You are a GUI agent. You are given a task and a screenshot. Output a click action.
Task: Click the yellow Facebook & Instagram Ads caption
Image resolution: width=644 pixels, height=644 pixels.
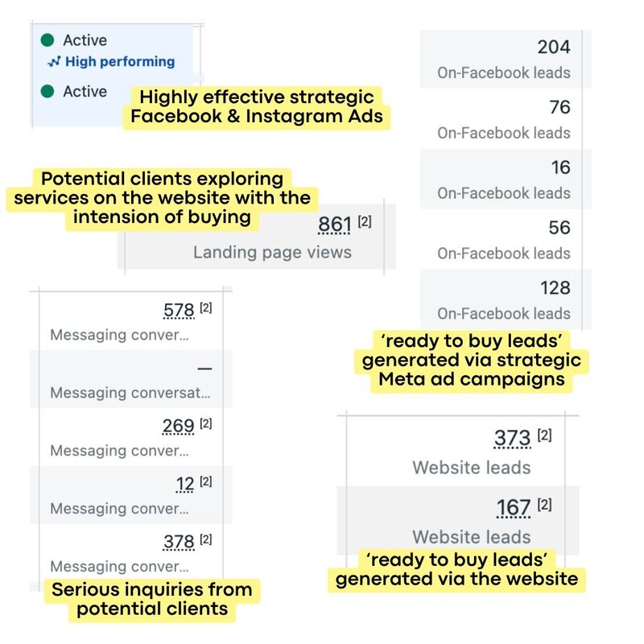257,107
